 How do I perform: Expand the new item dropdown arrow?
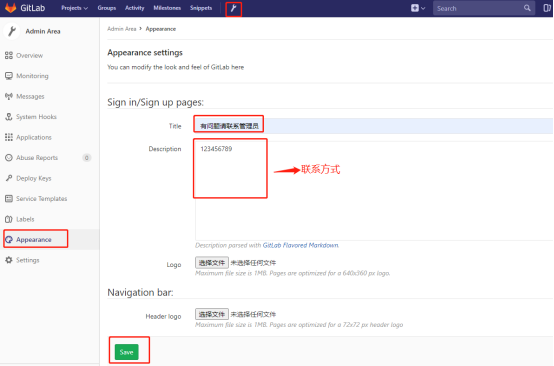point(423,8)
